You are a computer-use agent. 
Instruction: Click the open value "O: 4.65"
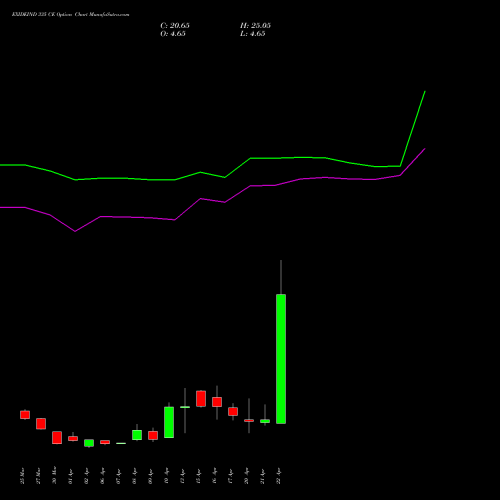(x=173, y=34)
